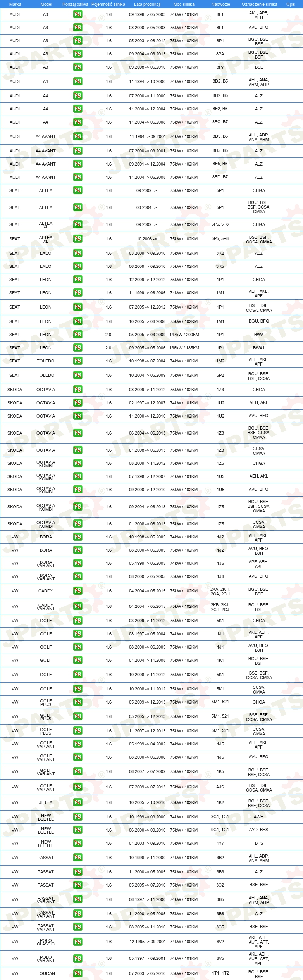Click the fuel icon in the AUDI A3 8PA row

coord(77,54)
